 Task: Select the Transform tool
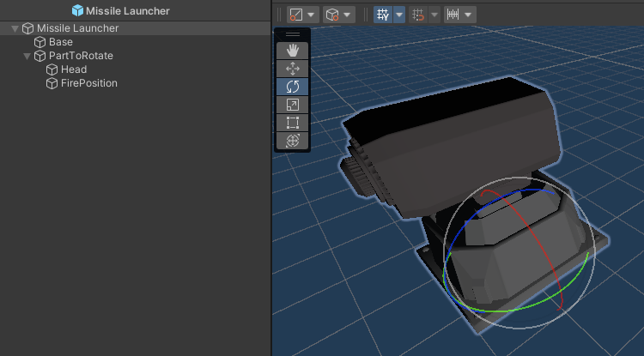tap(293, 141)
